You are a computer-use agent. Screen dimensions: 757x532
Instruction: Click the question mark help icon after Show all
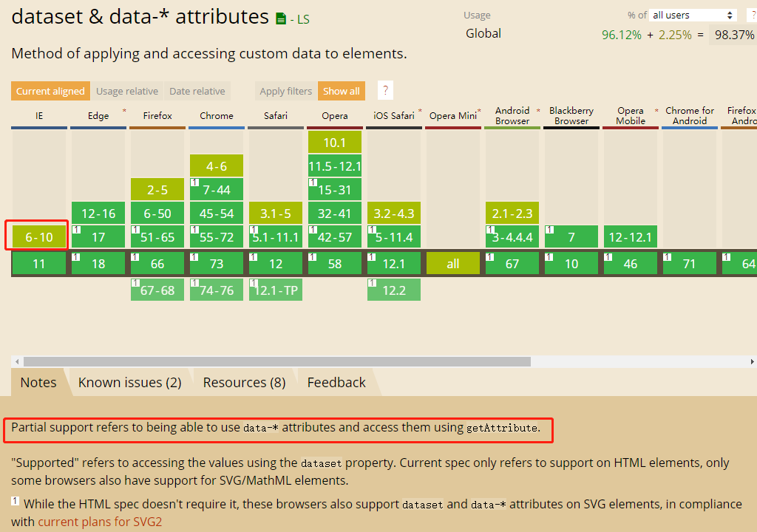(385, 90)
